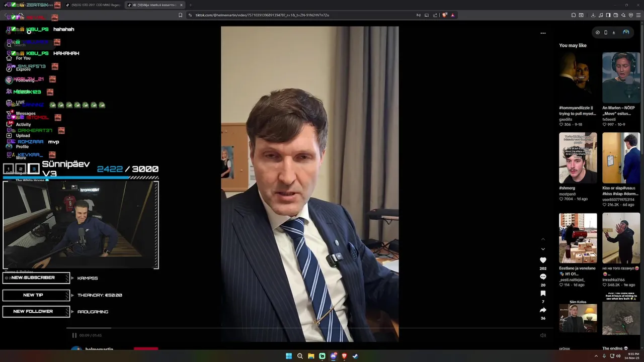Like the TikTok video with heart icon
This screenshot has width=644, height=362.
543,260
